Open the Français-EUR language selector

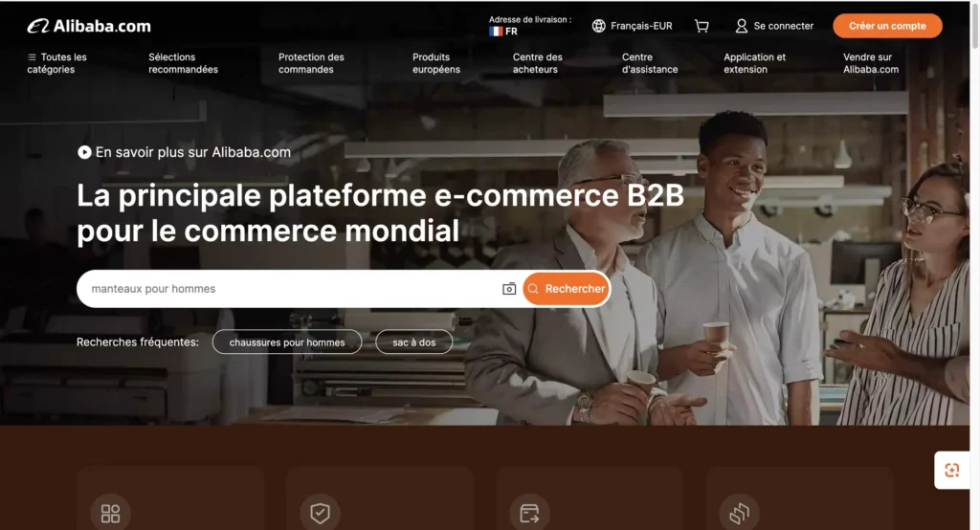(633, 26)
